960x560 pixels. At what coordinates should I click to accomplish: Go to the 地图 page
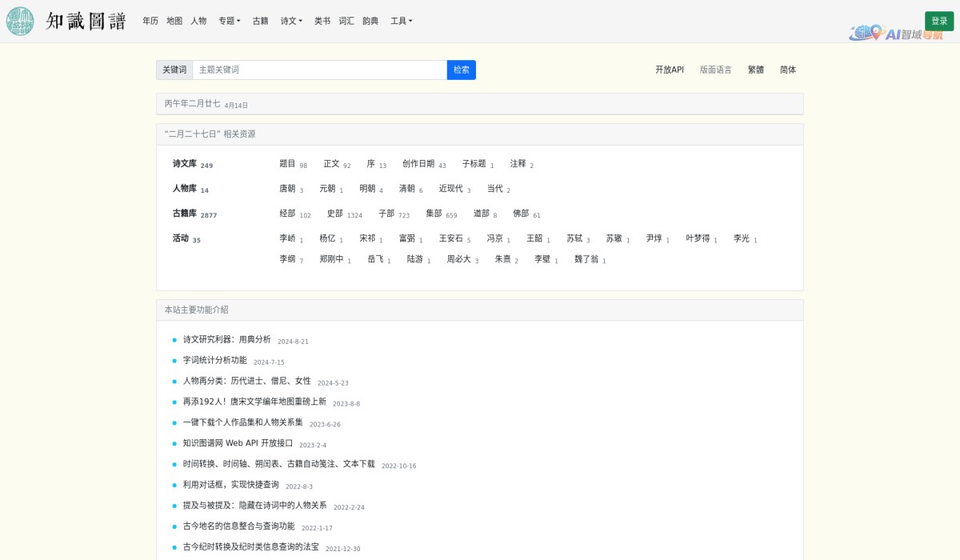[174, 22]
